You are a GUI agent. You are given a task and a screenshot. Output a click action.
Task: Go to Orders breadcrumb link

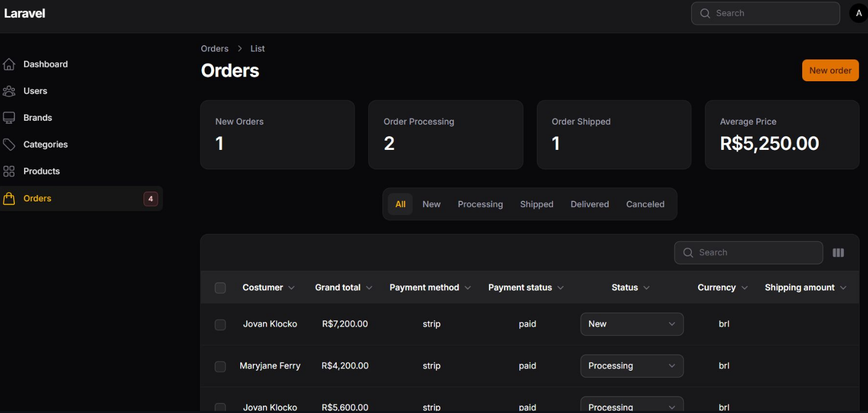(x=214, y=49)
